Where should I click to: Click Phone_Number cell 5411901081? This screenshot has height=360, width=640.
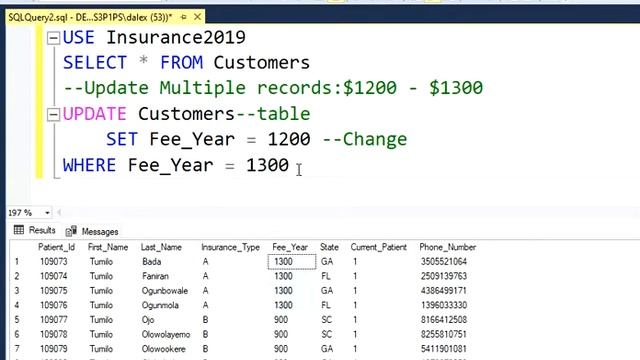pos(444,349)
